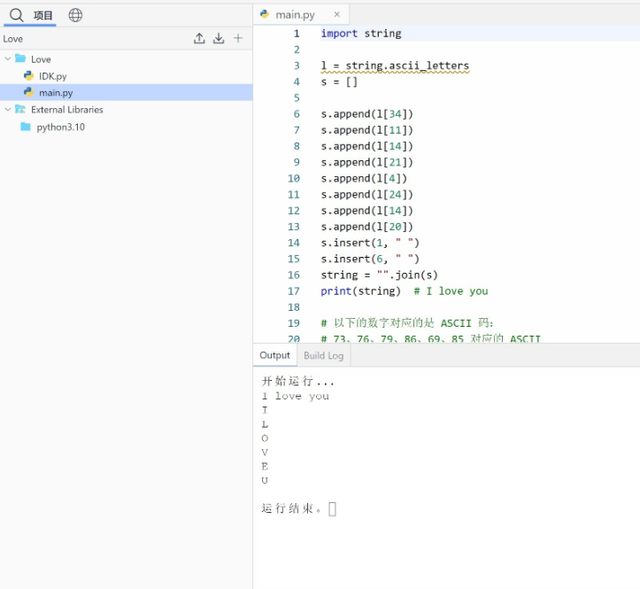
Task: Collapse the Love folder chevron
Action: click(7, 59)
